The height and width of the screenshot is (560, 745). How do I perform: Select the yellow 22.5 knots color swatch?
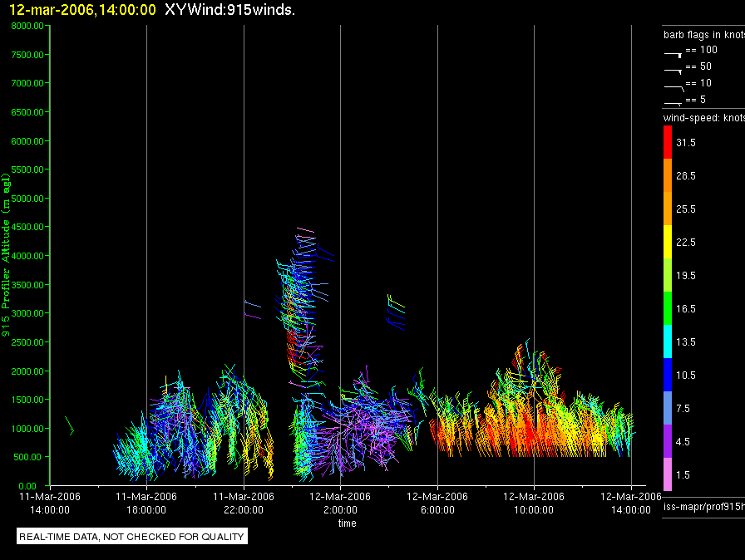pos(668,242)
